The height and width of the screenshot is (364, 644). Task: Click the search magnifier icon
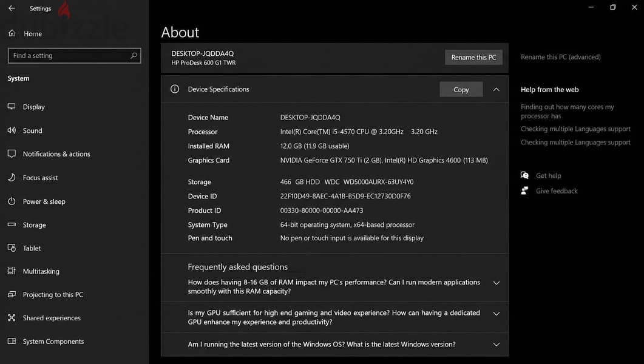click(x=134, y=55)
